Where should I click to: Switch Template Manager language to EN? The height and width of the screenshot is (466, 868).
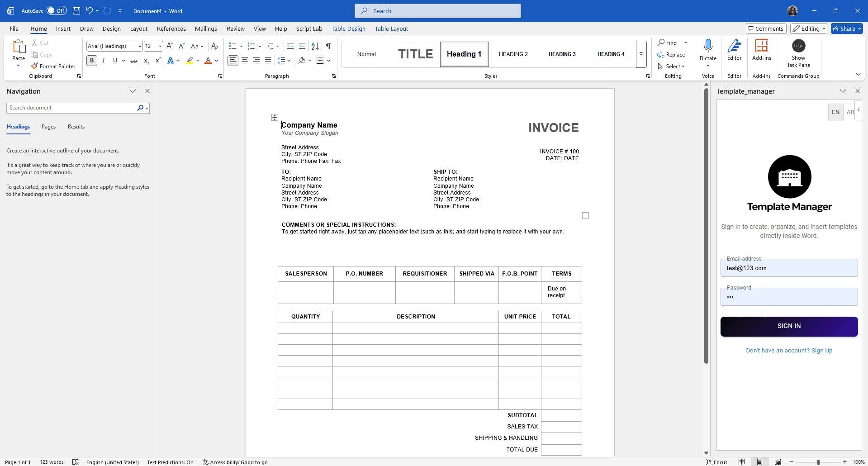(835, 112)
